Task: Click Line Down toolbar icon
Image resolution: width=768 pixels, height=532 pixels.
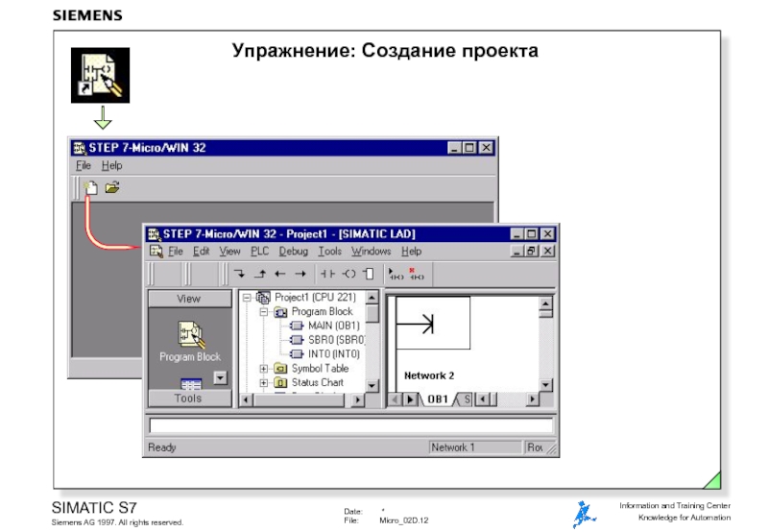Action: [239, 274]
